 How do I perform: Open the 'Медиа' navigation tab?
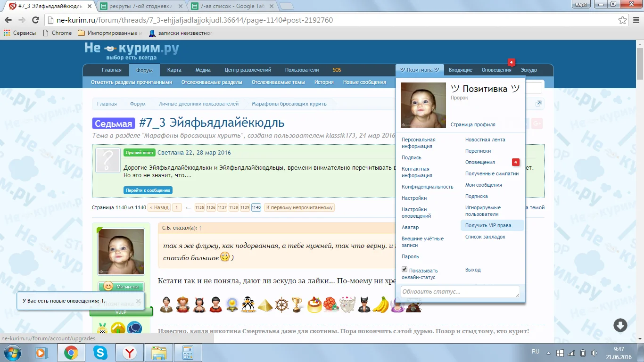click(x=203, y=70)
